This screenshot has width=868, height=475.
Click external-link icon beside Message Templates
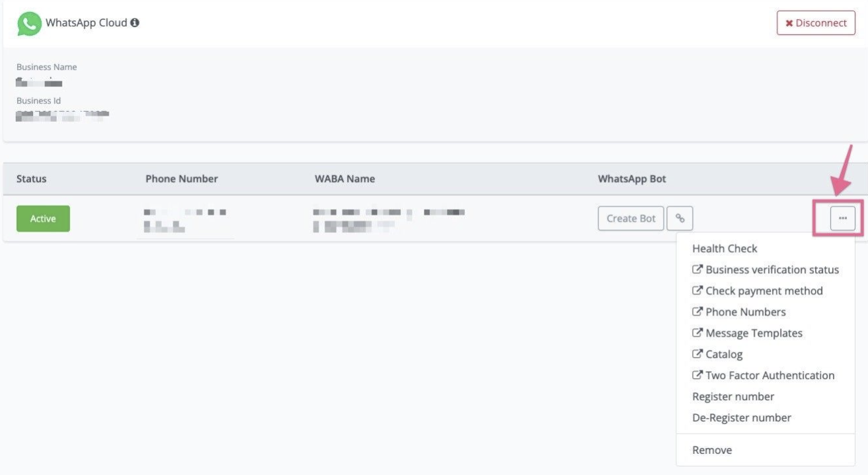click(x=697, y=333)
